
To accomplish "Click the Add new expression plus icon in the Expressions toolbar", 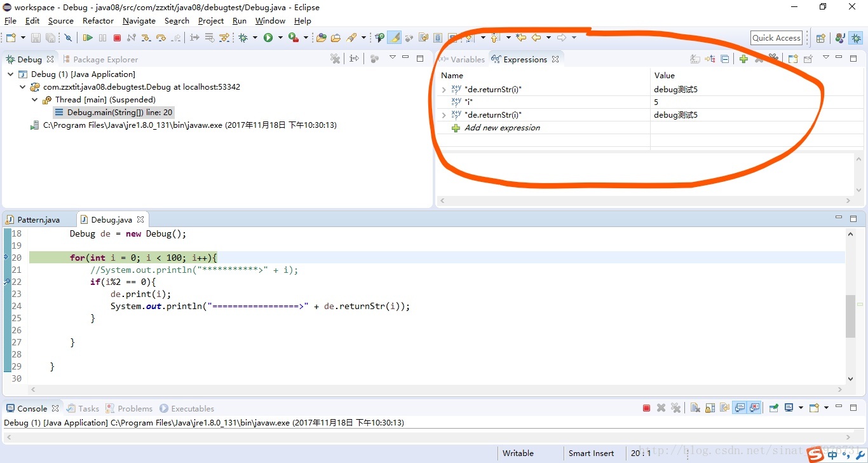I will 743,59.
